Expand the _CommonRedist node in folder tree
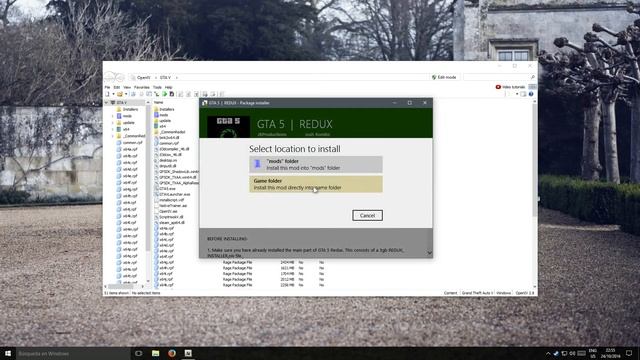Screen dimensions: 640x360 [x=113, y=136]
